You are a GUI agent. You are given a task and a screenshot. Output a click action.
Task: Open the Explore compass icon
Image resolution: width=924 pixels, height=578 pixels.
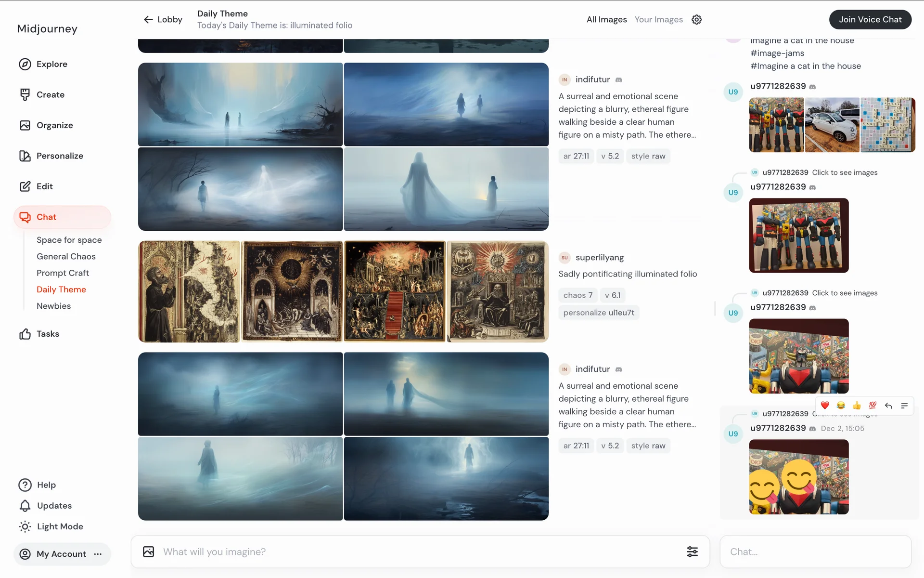click(25, 64)
